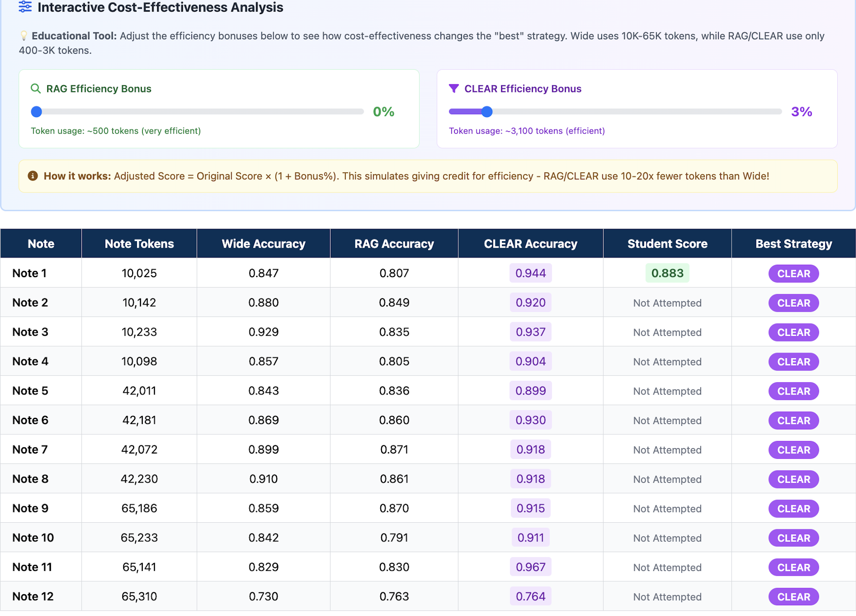Viewport: 856px width, 616px height.
Task: Click the green 0.883 student score badge
Action: tap(667, 273)
